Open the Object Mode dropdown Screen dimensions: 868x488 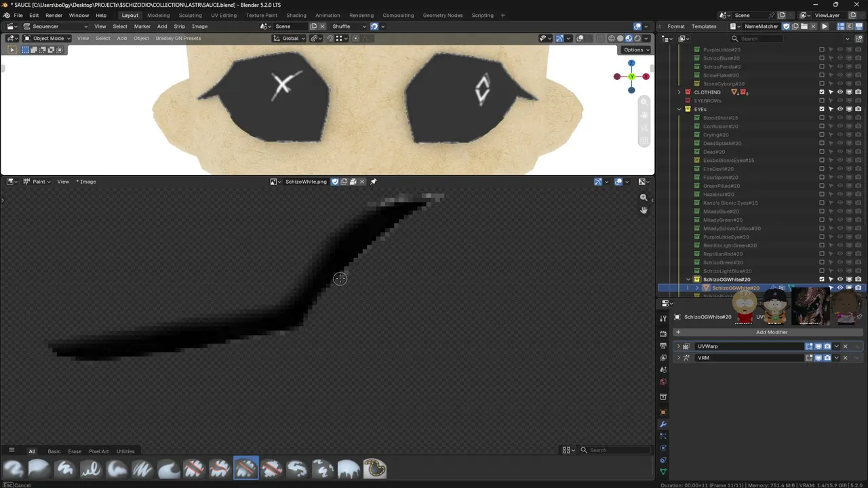tap(46, 39)
